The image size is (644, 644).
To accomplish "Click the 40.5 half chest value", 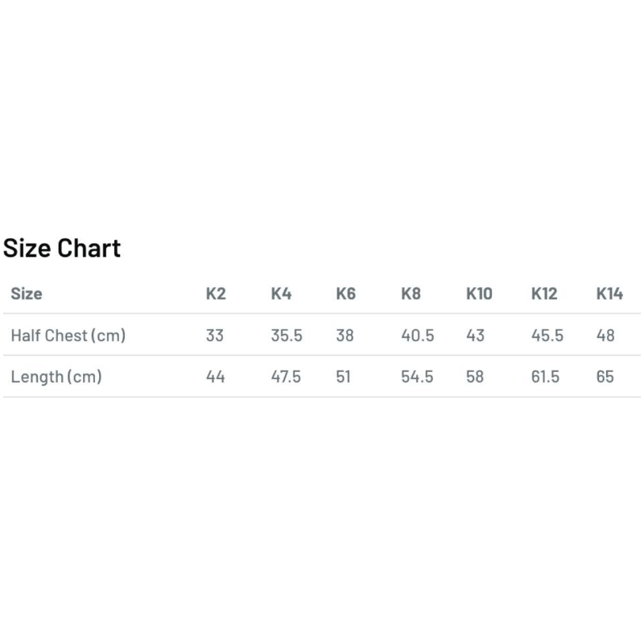I will 417,335.
